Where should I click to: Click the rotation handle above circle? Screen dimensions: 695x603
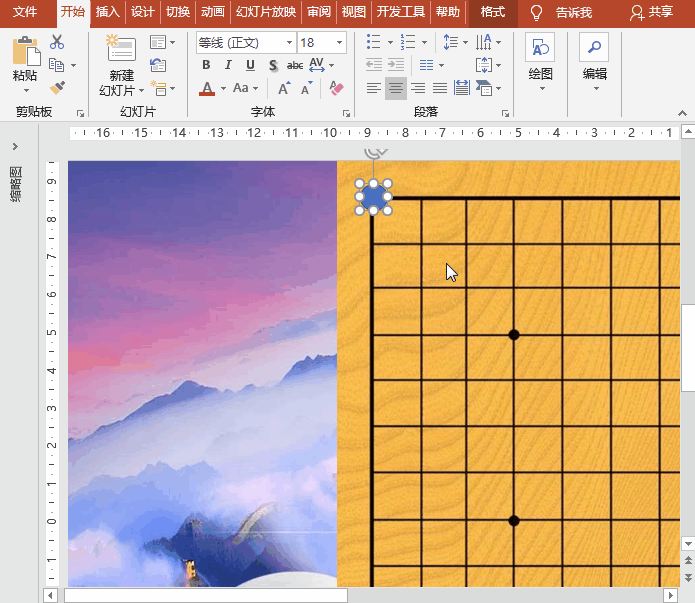tap(375, 153)
